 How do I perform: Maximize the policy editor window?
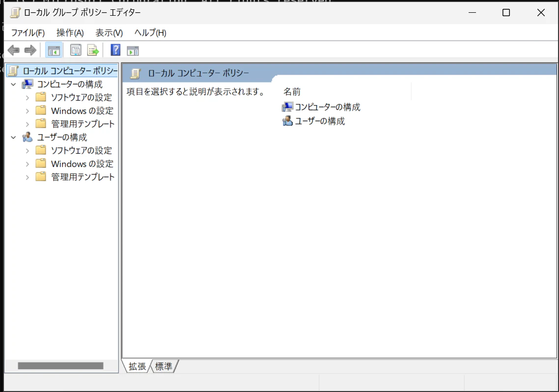click(506, 12)
